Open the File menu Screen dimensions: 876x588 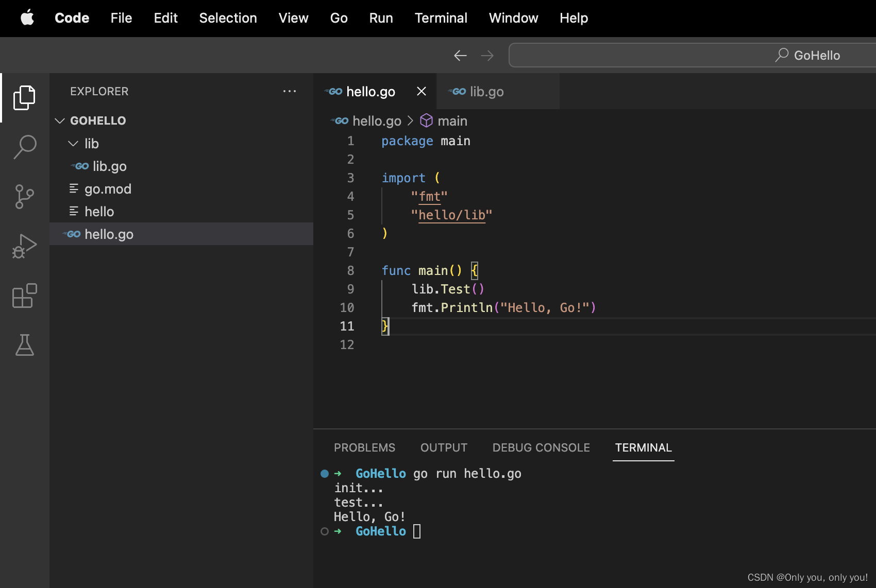pos(121,18)
